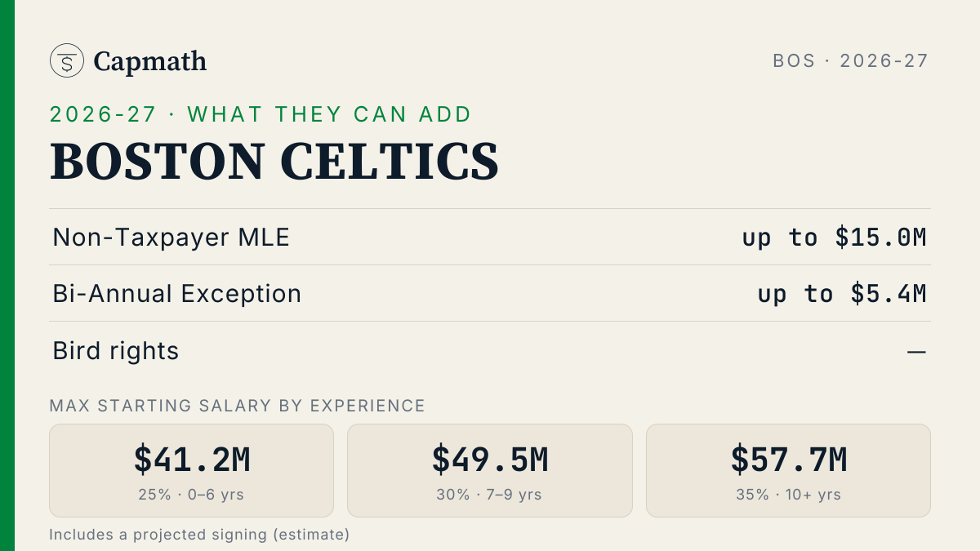Open the Non-Taxpayer MLE row
The image size is (980, 551).
[x=490, y=238]
